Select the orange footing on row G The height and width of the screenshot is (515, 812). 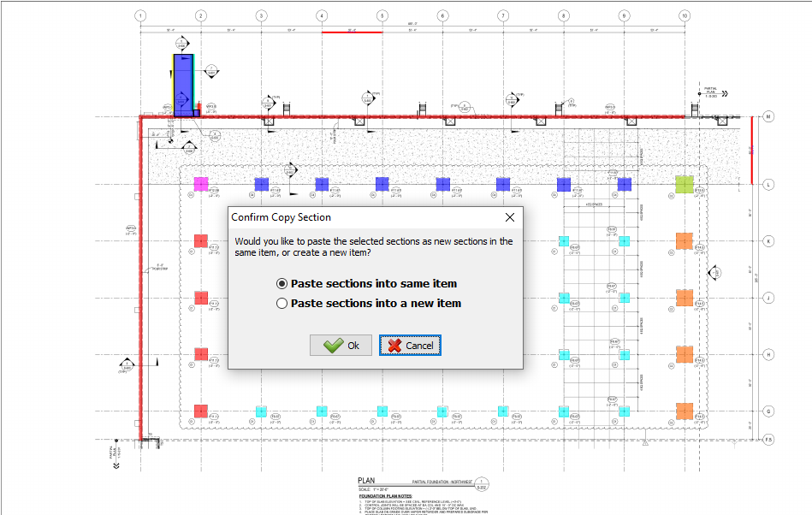tap(684, 411)
